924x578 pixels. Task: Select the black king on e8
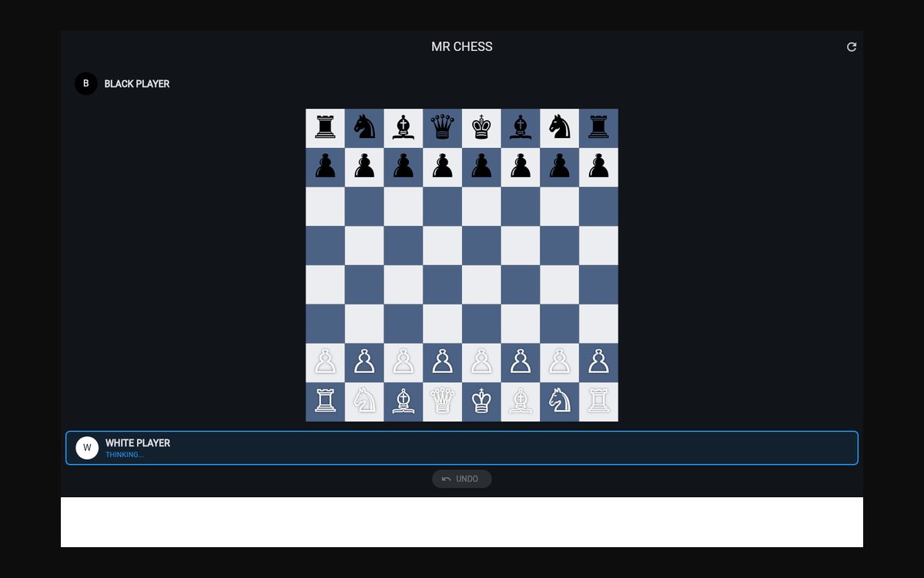(x=481, y=128)
